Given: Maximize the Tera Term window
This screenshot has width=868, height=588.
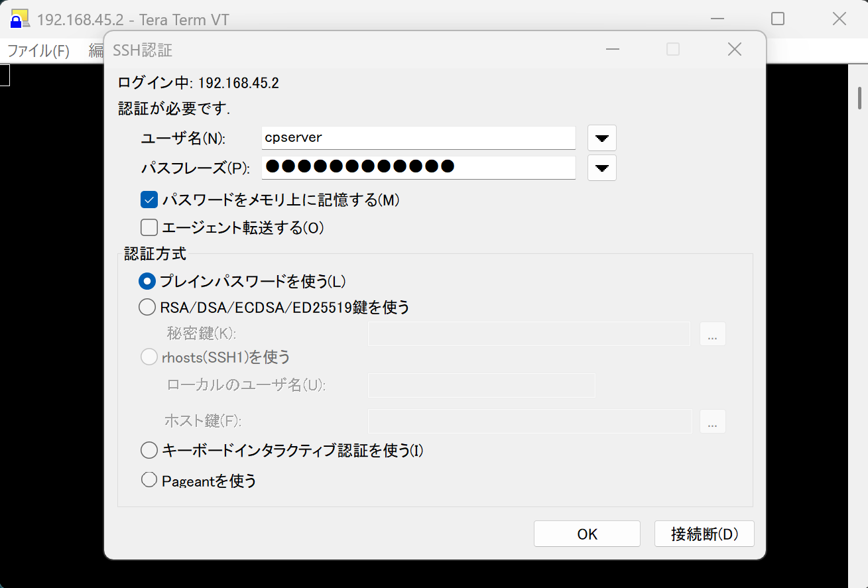Looking at the screenshot, I should point(778,19).
